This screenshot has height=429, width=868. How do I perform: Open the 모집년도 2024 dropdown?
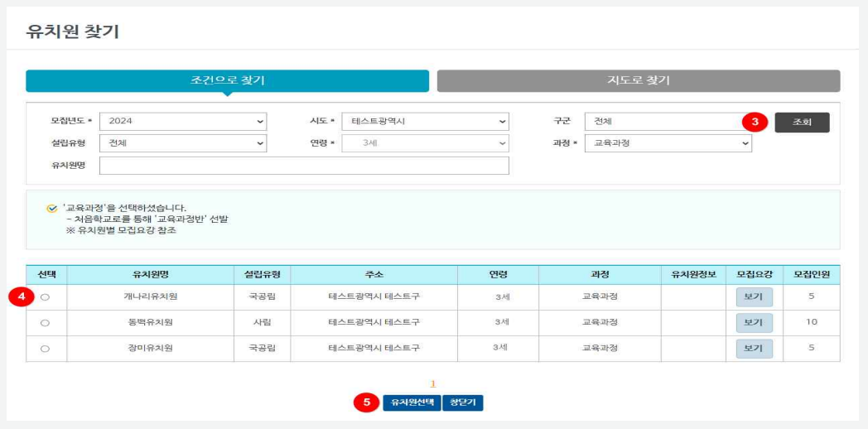click(x=183, y=121)
